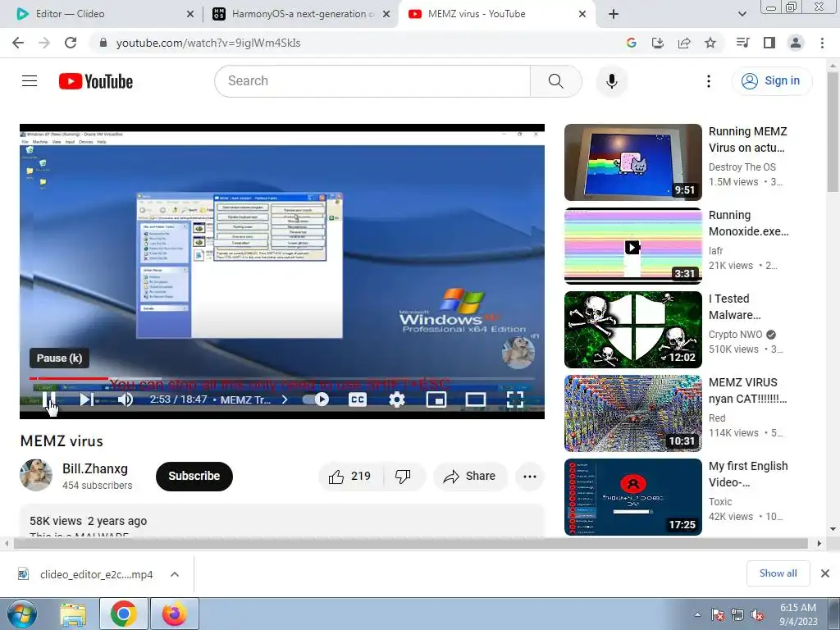Expand the MEMZ Tr... chapter chevron
Image resolution: width=840 pixels, height=630 pixels.
point(285,399)
